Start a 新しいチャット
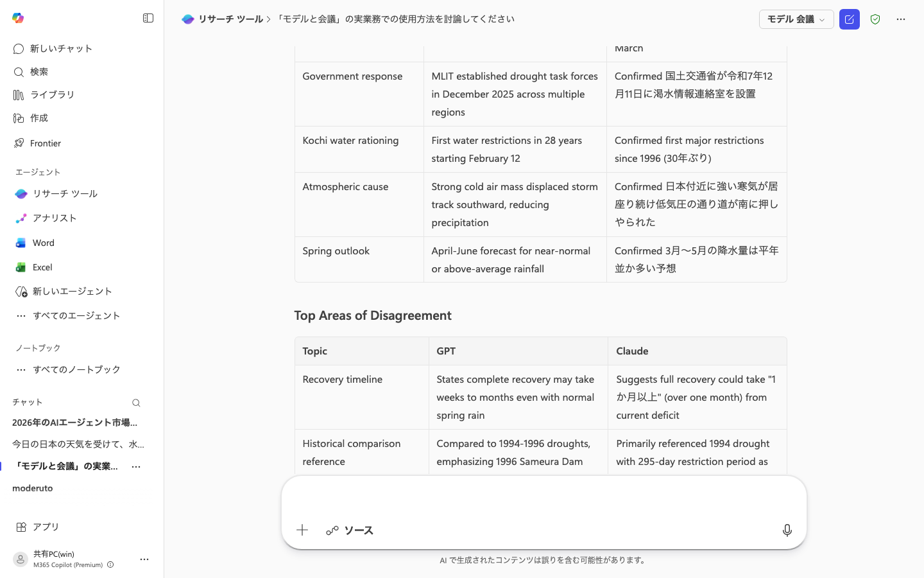This screenshot has height=578, width=924. pos(60,48)
